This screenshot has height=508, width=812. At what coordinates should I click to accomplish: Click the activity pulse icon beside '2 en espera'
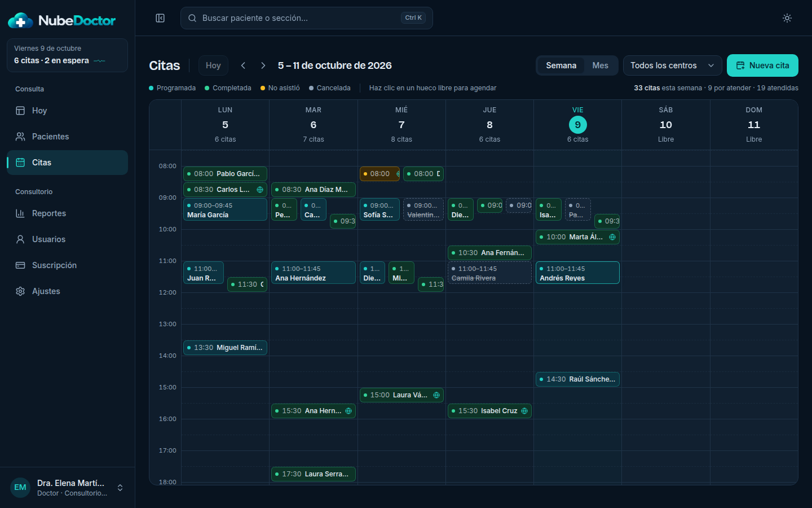click(99, 61)
